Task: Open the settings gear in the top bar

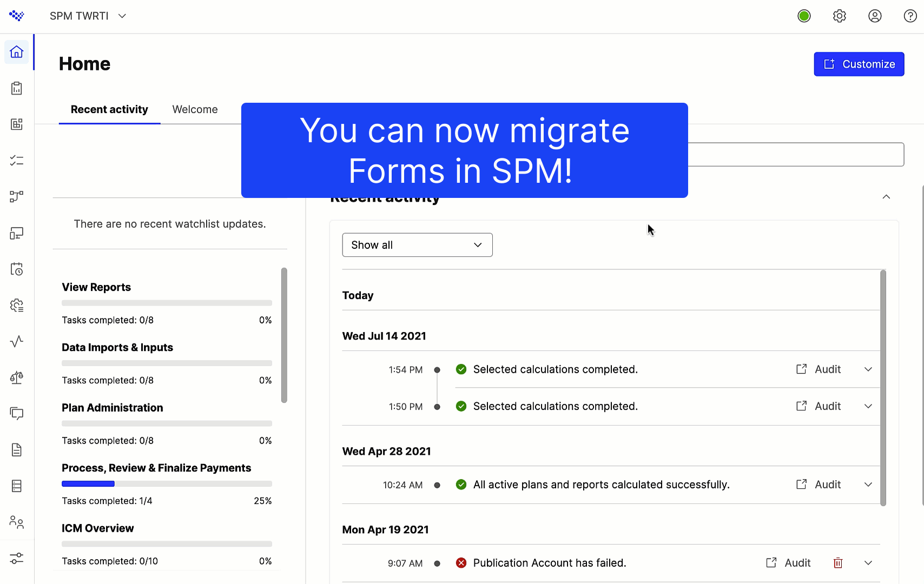Action: (x=840, y=16)
